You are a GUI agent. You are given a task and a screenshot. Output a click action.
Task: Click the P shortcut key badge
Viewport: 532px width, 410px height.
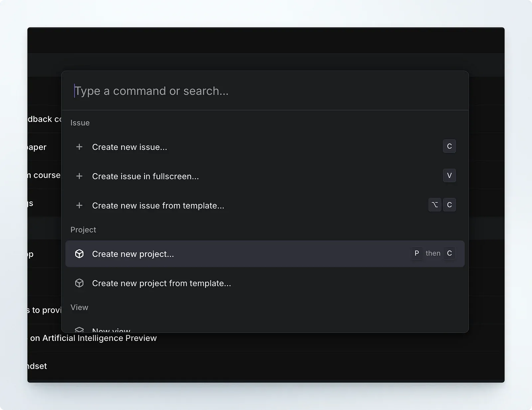click(417, 253)
